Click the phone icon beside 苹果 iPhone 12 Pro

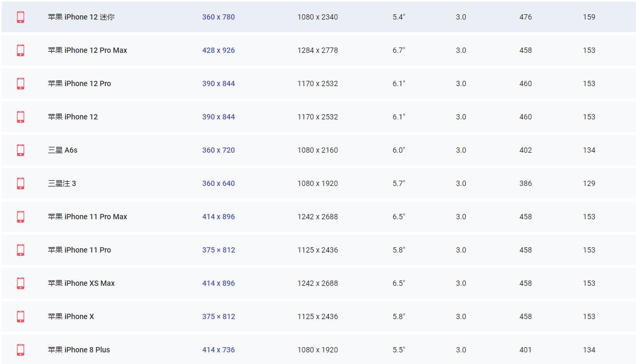coord(21,83)
